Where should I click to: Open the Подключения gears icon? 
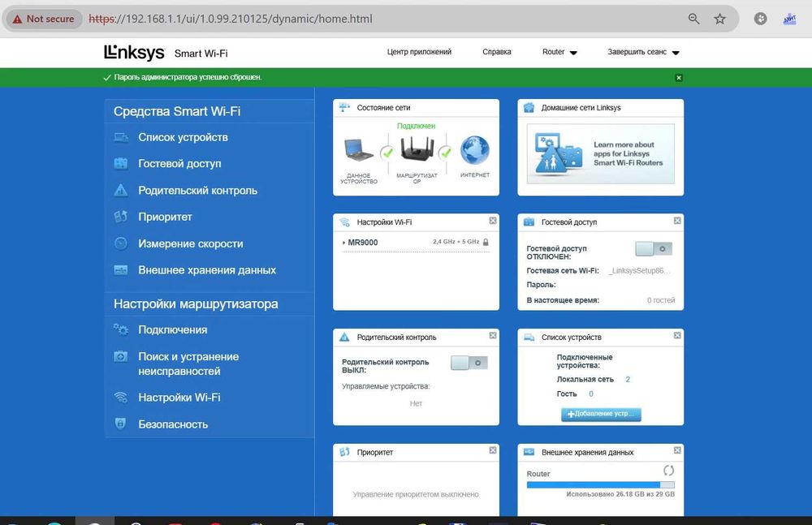121,329
